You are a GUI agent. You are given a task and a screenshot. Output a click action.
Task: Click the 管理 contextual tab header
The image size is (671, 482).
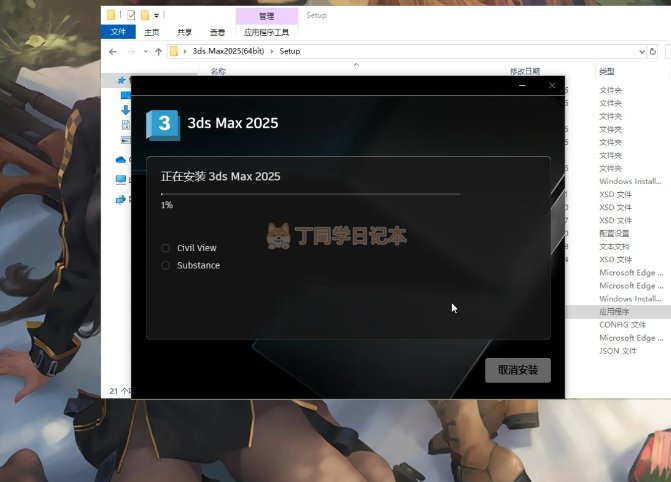tap(267, 16)
